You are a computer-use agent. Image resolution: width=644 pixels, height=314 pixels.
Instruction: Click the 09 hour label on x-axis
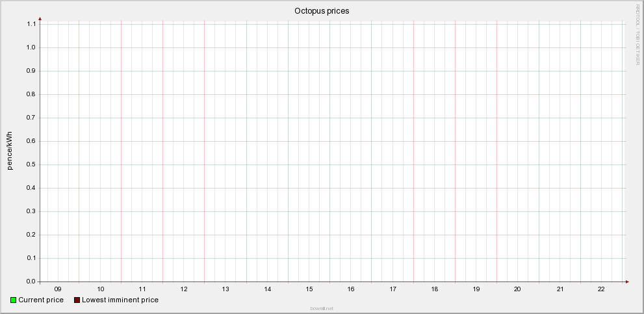coord(58,289)
